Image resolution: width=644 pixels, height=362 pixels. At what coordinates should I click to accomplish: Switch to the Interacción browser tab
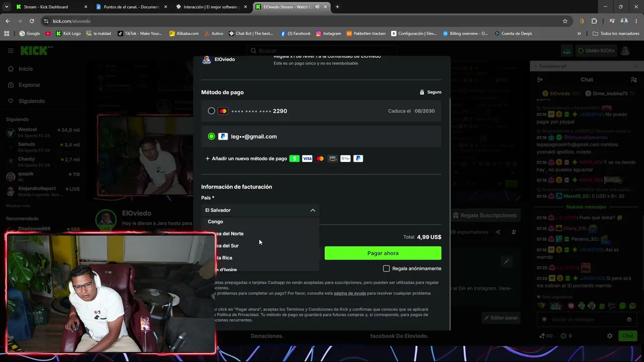[211, 7]
